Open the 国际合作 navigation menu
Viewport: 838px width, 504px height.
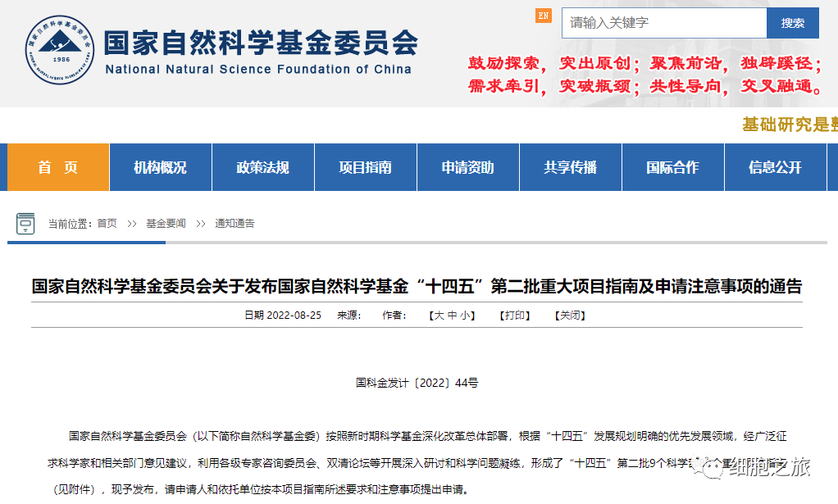(672, 166)
